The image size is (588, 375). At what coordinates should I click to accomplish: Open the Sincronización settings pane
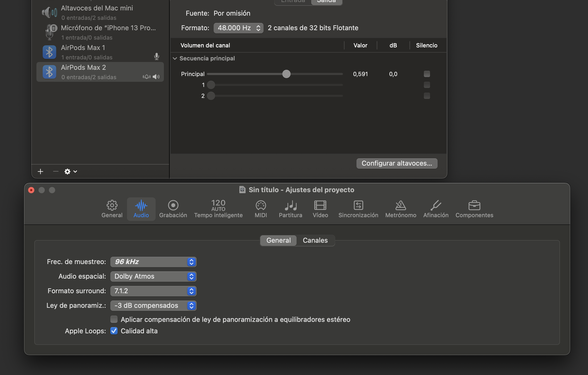click(358, 209)
